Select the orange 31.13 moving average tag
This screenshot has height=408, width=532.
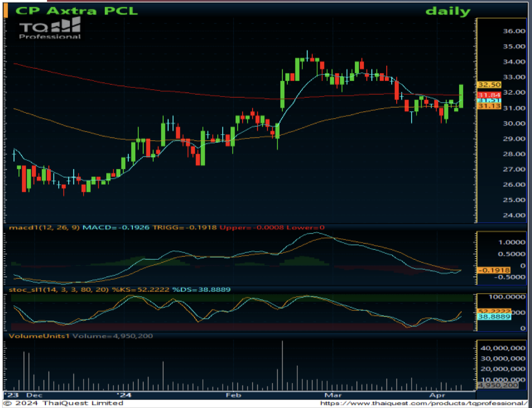coord(489,106)
